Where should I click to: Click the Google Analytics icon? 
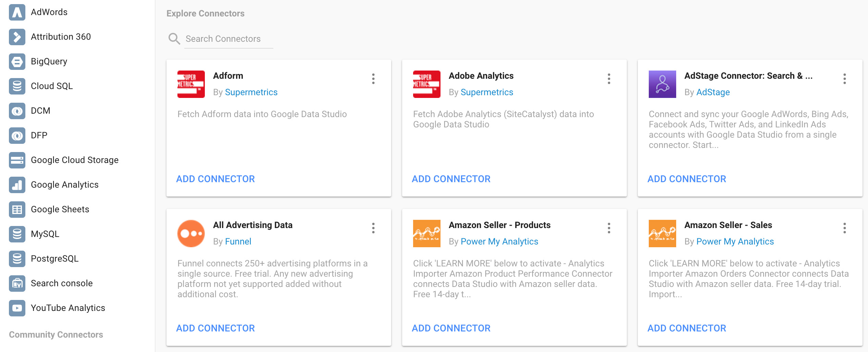pyautogui.click(x=17, y=185)
